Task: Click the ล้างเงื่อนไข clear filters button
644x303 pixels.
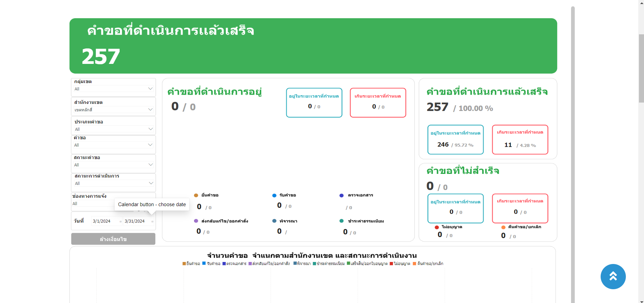Action: click(x=113, y=239)
